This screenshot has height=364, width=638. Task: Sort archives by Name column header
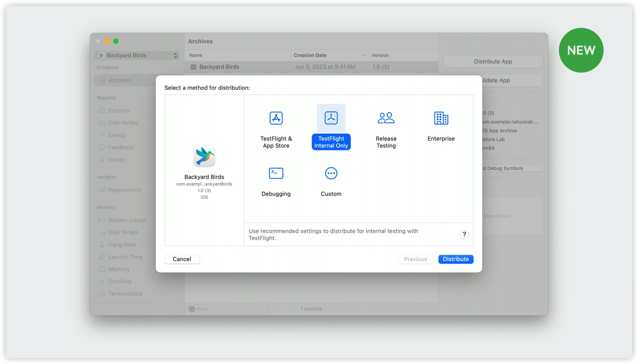click(238, 55)
